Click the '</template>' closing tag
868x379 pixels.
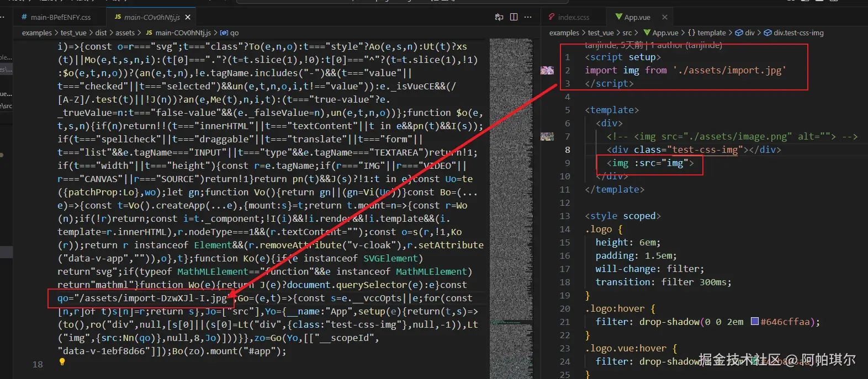pyautogui.click(x=615, y=189)
